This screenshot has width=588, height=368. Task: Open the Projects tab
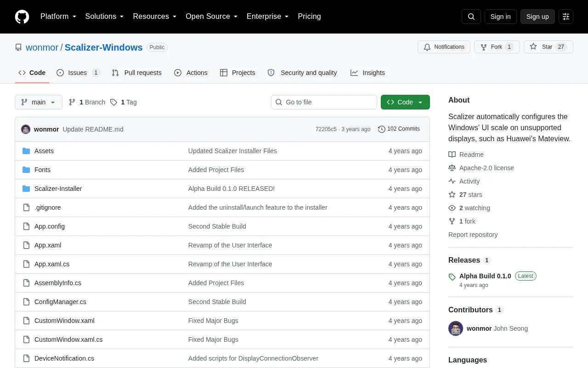tap(237, 73)
